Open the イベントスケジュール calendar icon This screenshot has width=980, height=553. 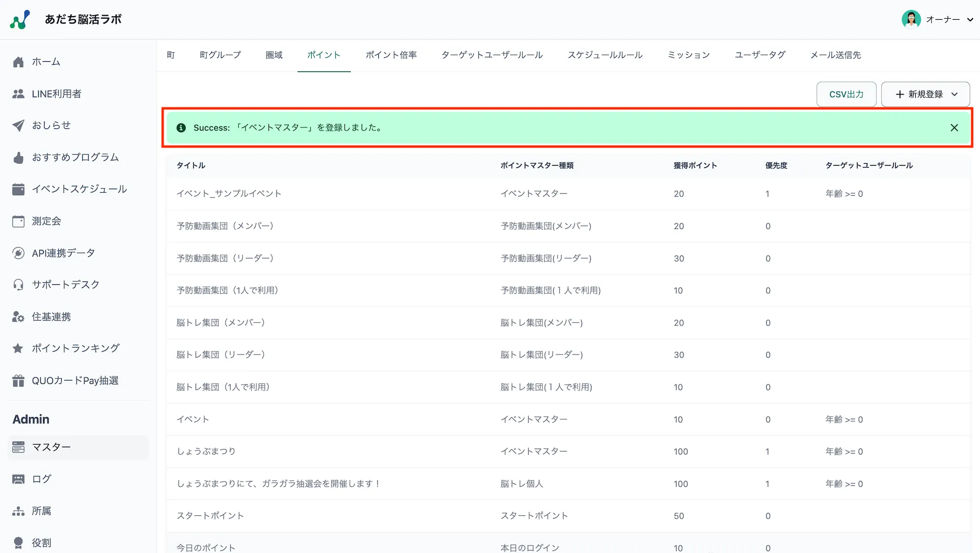point(18,189)
